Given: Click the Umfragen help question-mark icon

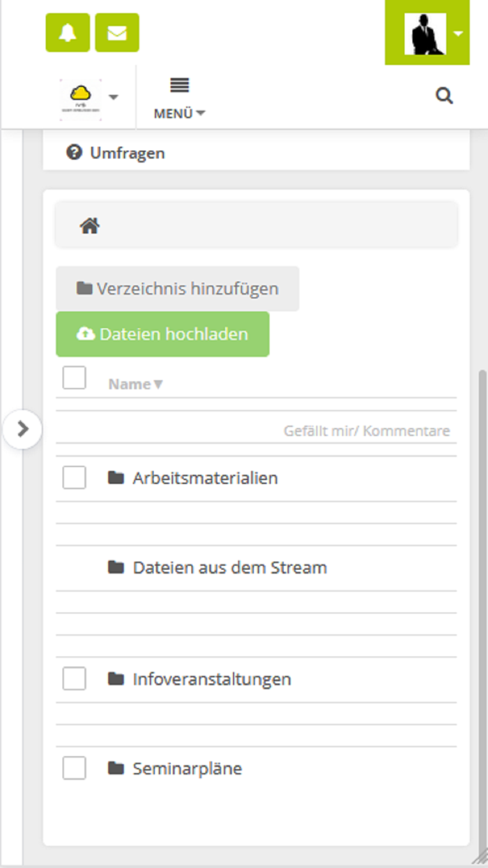Looking at the screenshot, I should tap(74, 152).
